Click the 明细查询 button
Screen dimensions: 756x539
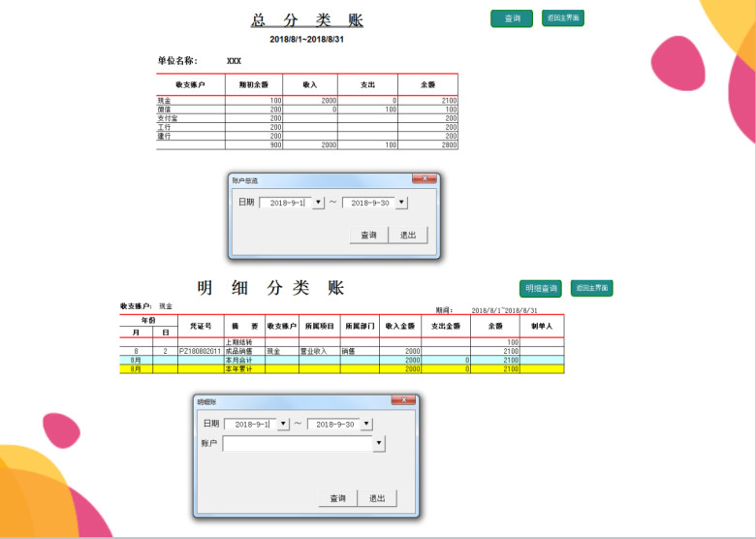[541, 288]
